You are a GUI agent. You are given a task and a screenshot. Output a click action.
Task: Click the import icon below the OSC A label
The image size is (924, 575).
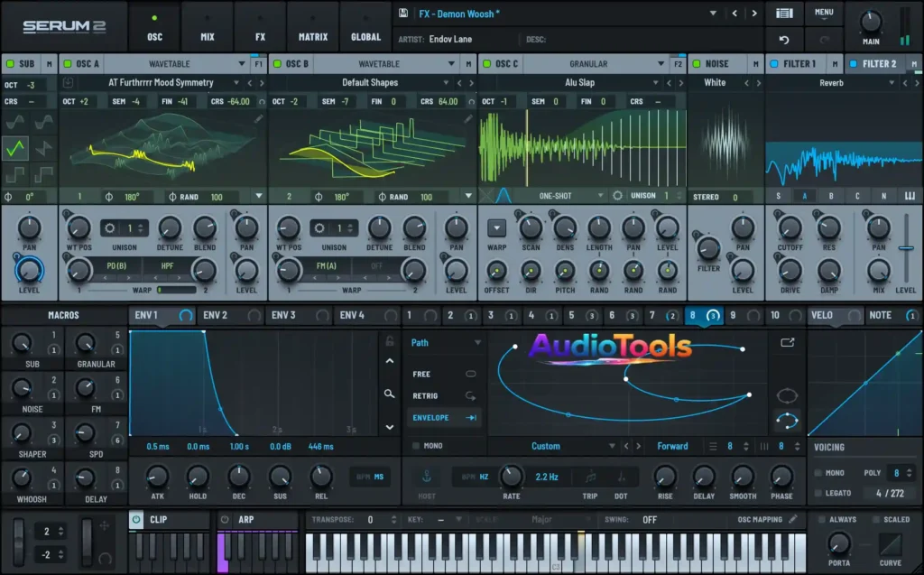point(68,82)
